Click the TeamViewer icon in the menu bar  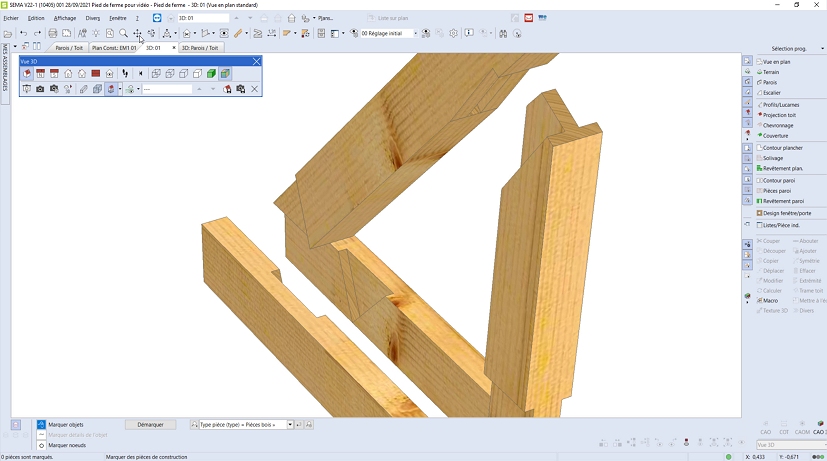point(159,18)
